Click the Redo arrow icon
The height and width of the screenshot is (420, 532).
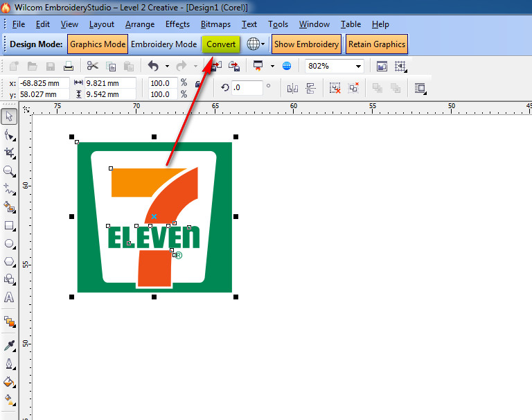coord(181,66)
